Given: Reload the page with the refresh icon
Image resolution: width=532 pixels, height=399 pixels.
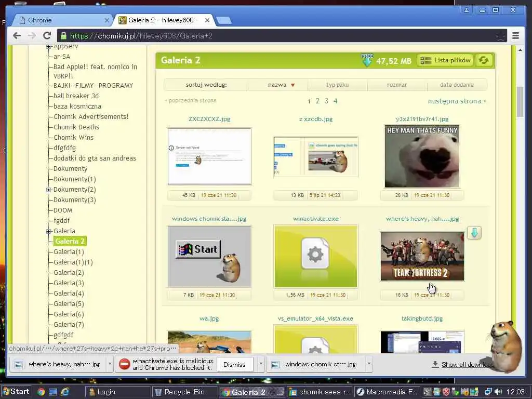Looking at the screenshot, I should tap(47, 36).
